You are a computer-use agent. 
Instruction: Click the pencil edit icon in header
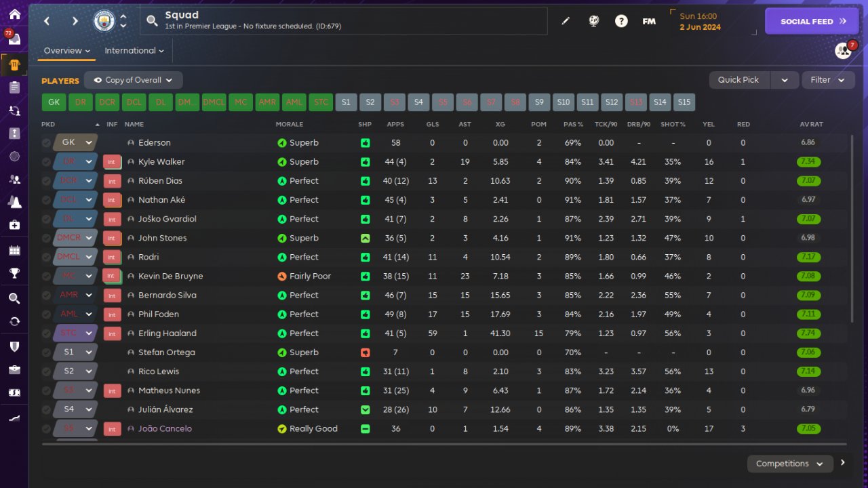[x=566, y=21]
